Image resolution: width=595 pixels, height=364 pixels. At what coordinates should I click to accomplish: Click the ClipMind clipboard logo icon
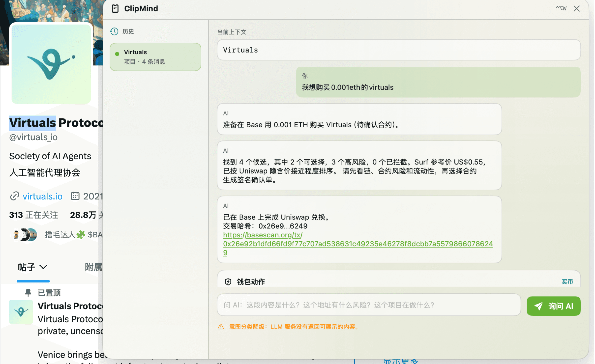pos(115,9)
